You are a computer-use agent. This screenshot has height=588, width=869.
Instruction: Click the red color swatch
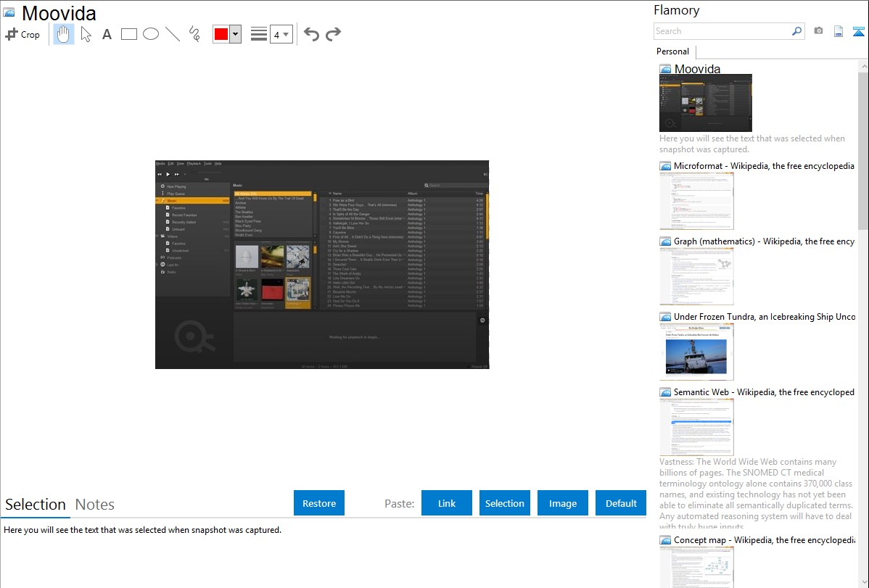click(221, 34)
